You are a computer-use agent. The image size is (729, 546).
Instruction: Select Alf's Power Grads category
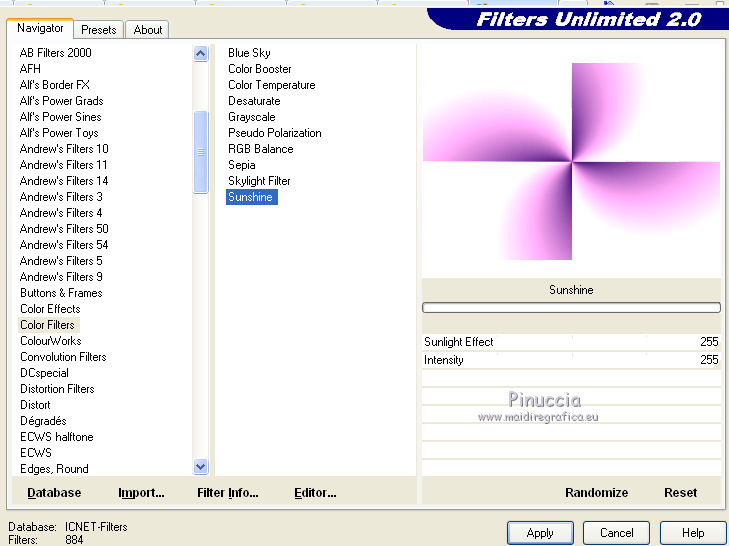coord(61,100)
